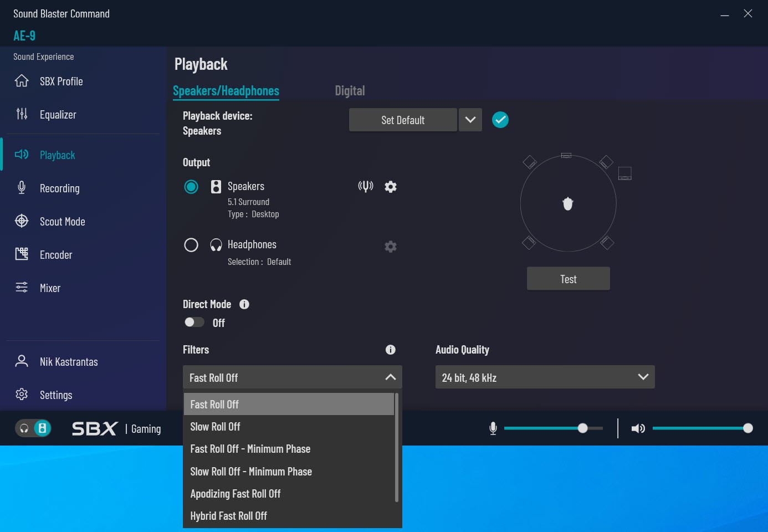Open Nik Kastrantas account entry
The width and height of the screenshot is (768, 532).
69,362
